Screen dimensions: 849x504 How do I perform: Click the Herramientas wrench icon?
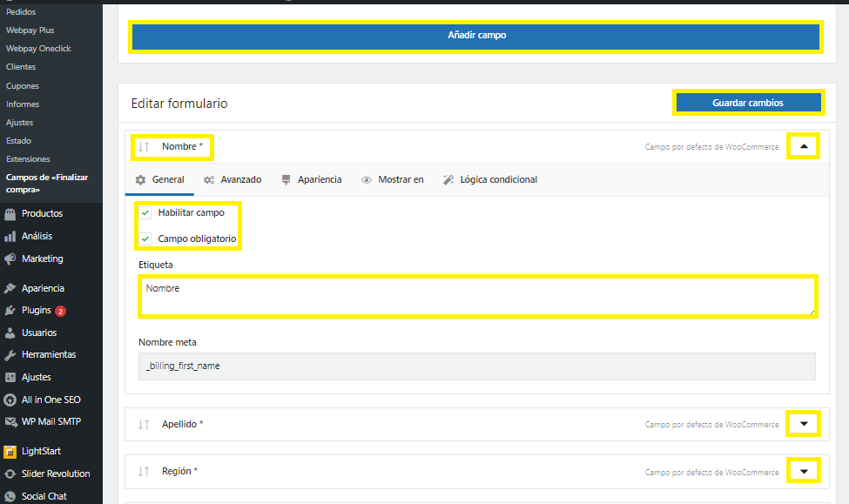click(x=10, y=355)
